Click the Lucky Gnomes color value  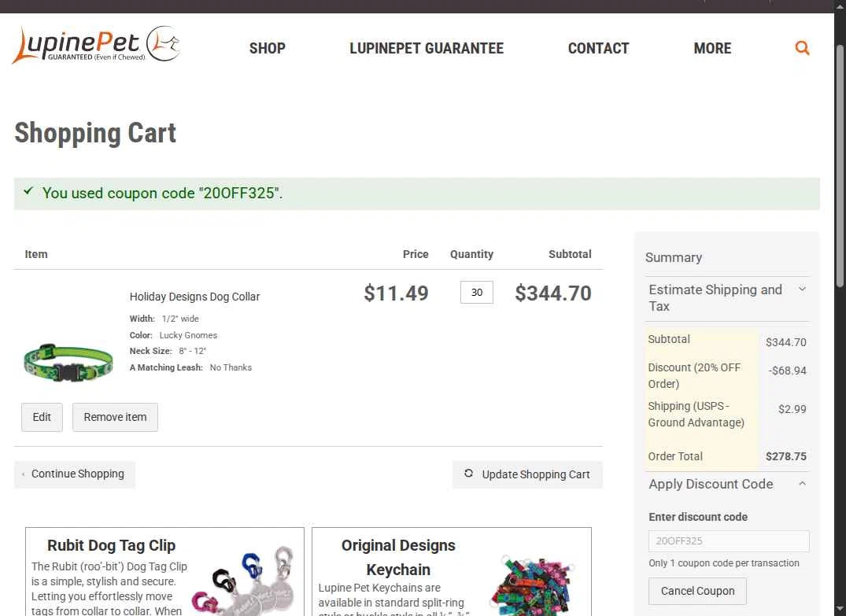point(188,335)
